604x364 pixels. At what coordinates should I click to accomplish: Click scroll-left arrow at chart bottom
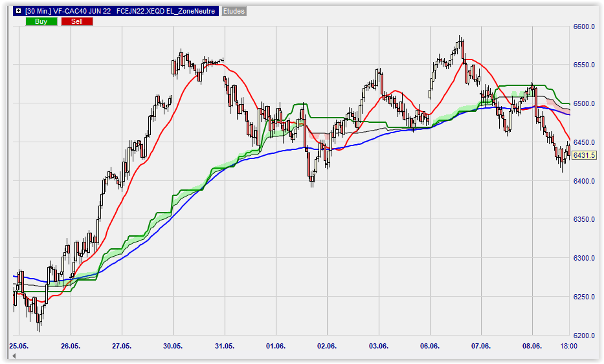coord(14,356)
